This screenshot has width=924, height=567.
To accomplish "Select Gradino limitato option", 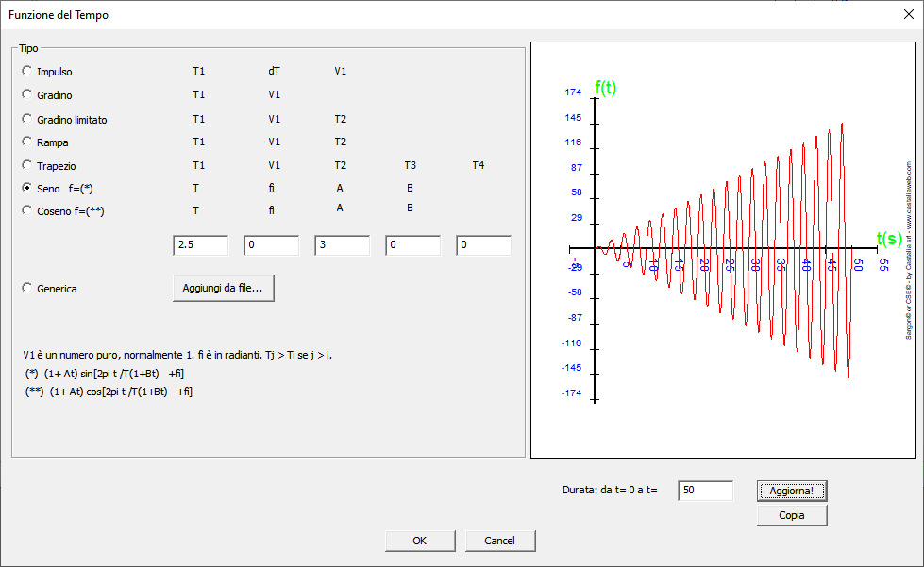I will click(26, 120).
